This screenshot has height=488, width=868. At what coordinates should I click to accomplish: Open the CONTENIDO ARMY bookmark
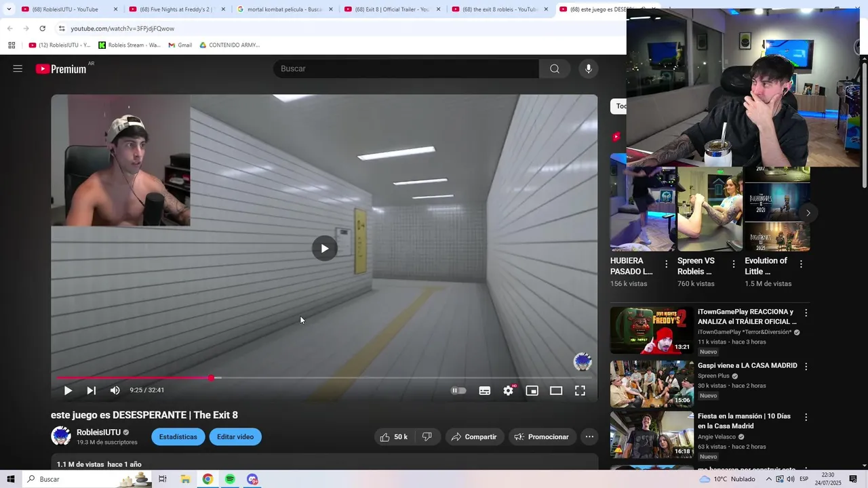tap(229, 45)
